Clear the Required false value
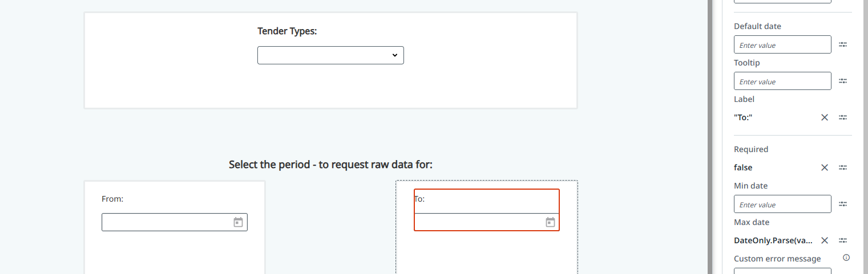The width and height of the screenshot is (868, 274). pos(824,167)
